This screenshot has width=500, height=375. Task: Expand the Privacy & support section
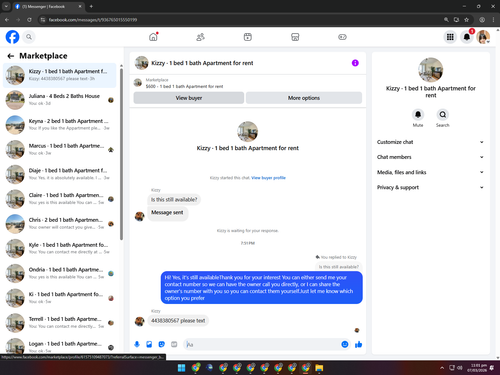click(x=430, y=187)
